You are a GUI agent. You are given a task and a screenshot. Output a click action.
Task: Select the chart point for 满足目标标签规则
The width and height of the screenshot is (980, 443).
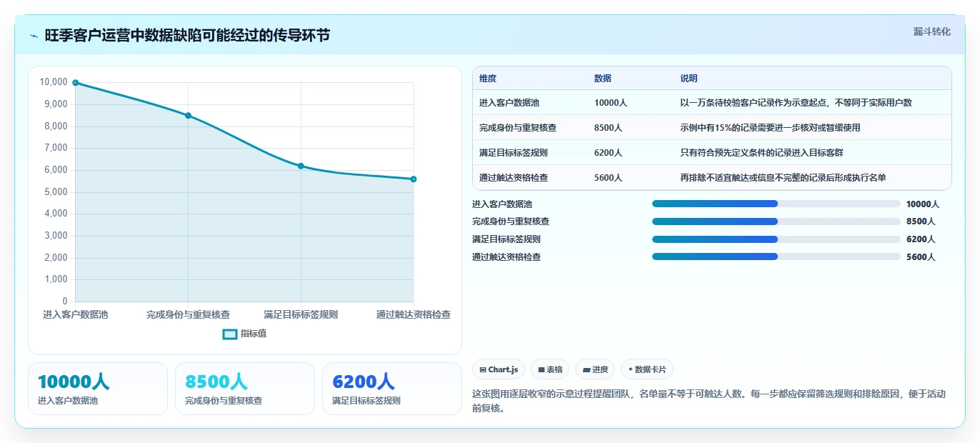301,166
